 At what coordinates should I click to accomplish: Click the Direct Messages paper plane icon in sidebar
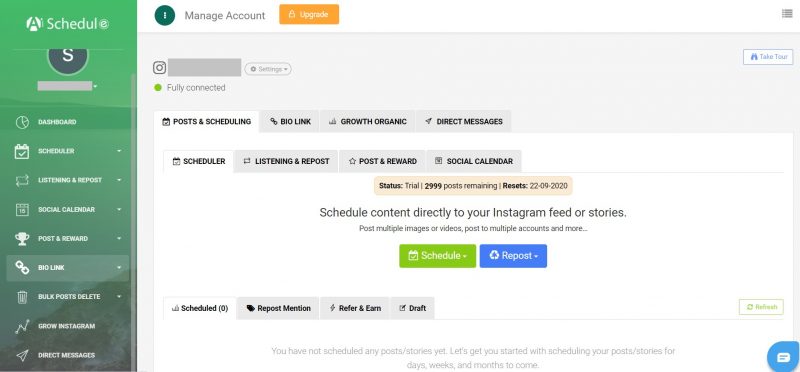[22, 356]
